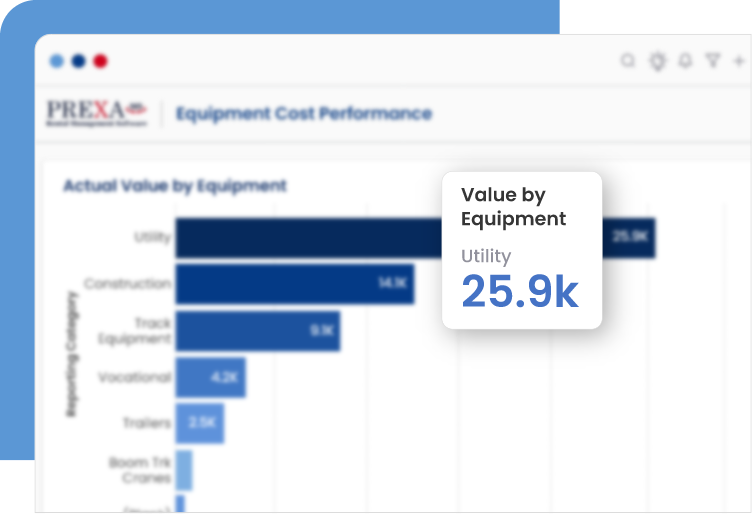The width and height of the screenshot is (752, 514).
Task: Click the Reporting Category axis label
Action: click(x=73, y=355)
